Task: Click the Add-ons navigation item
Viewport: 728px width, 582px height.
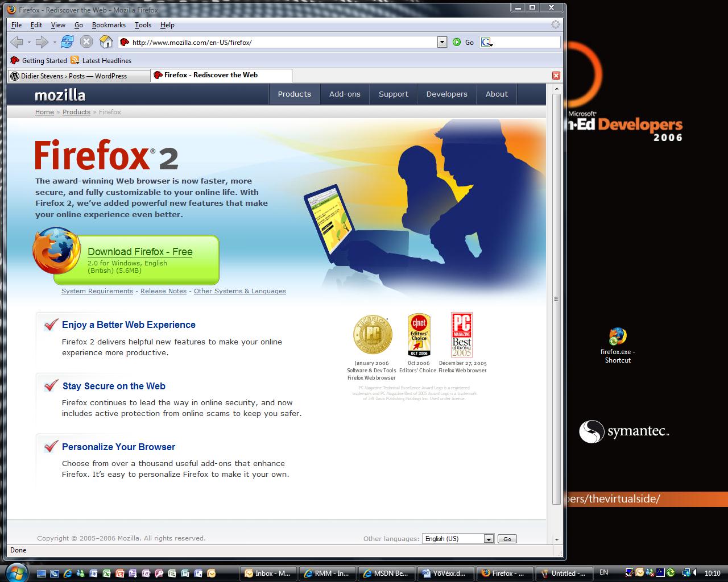Action: click(345, 94)
